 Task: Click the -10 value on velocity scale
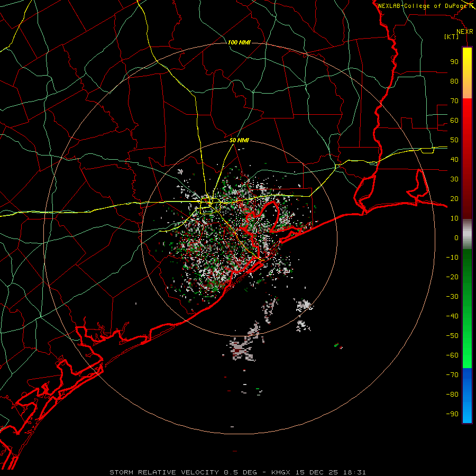[452, 258]
